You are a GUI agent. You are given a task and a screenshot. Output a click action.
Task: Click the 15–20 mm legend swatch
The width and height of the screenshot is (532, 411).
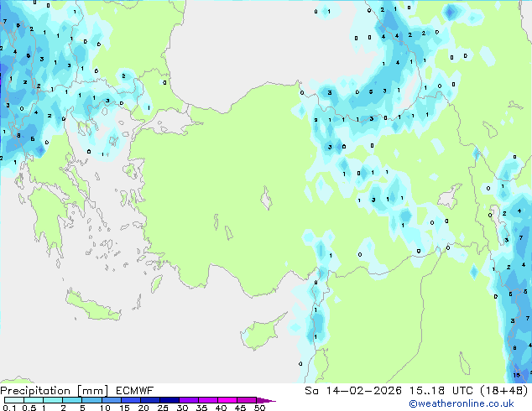[x=131, y=400]
